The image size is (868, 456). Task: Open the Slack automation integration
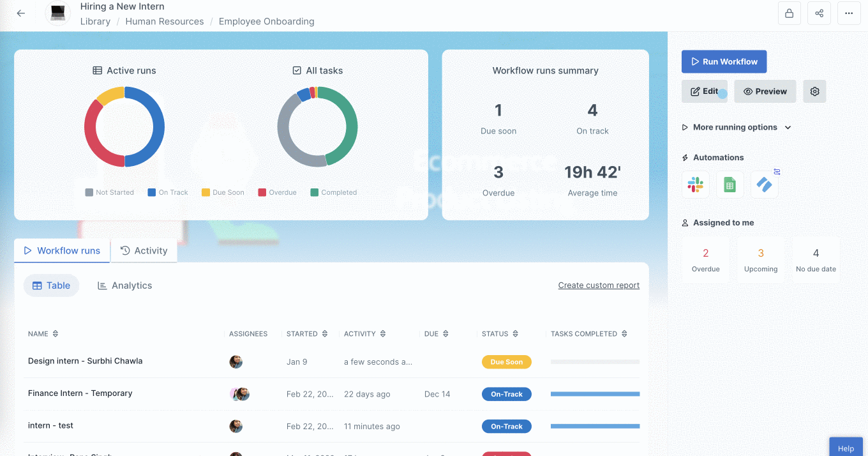point(695,185)
